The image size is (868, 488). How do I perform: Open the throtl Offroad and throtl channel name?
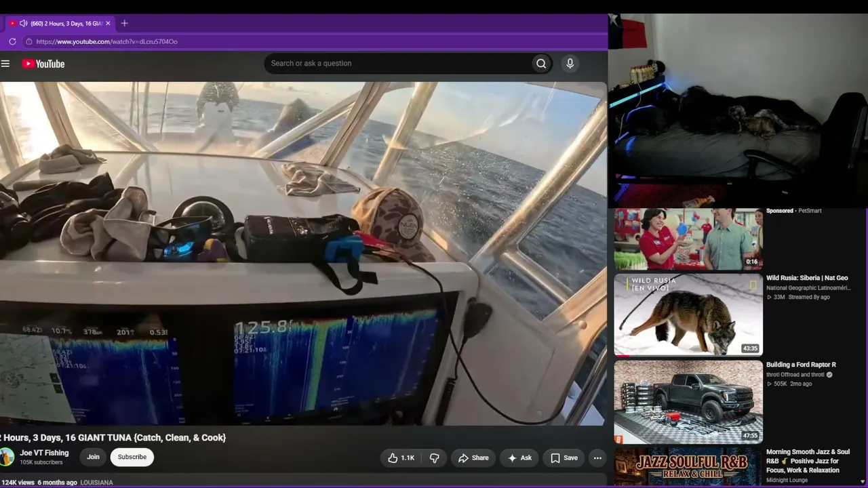click(795, 375)
